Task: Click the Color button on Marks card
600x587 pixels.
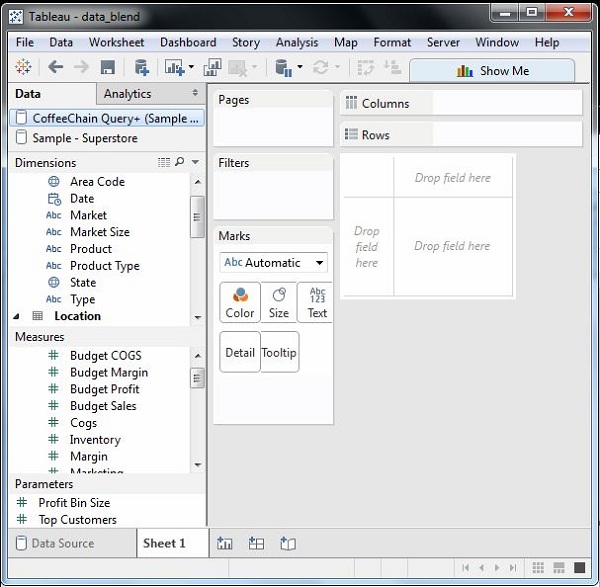Action: point(240,302)
